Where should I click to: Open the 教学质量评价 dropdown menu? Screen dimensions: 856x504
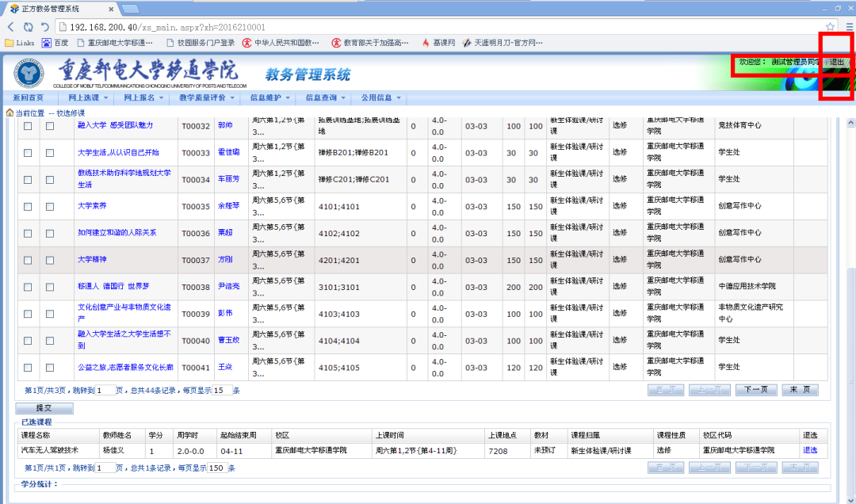tap(206, 97)
